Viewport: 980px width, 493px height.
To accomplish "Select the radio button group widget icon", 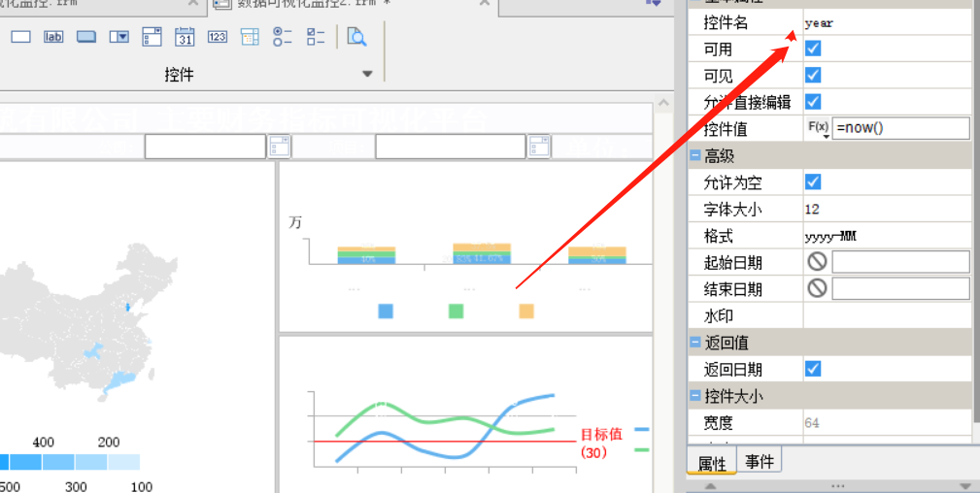I will (283, 37).
